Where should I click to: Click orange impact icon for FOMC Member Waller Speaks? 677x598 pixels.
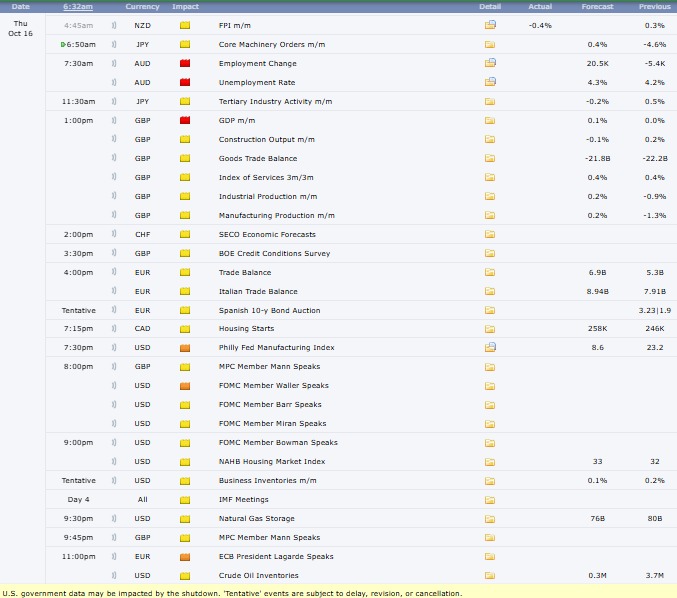coord(185,386)
